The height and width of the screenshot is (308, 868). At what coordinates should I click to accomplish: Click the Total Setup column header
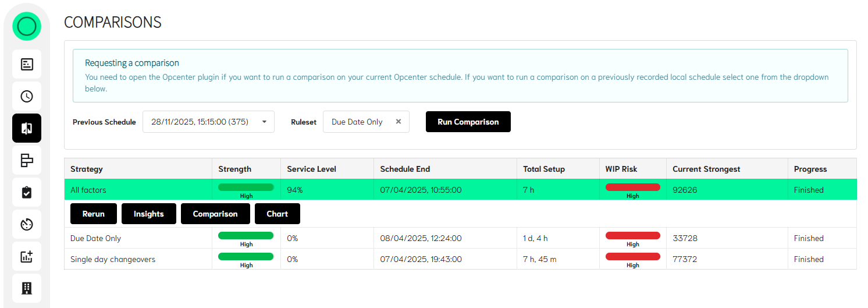pos(557,169)
